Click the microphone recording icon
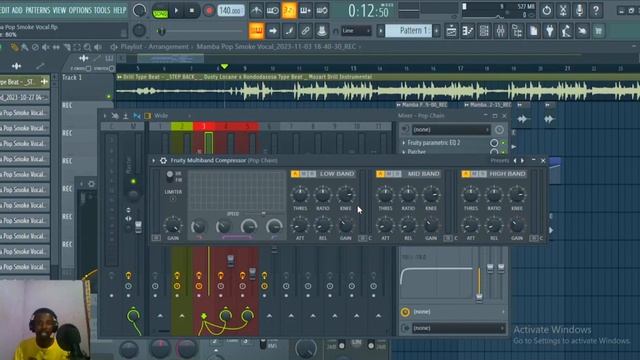640x360 pixels. tap(580, 11)
